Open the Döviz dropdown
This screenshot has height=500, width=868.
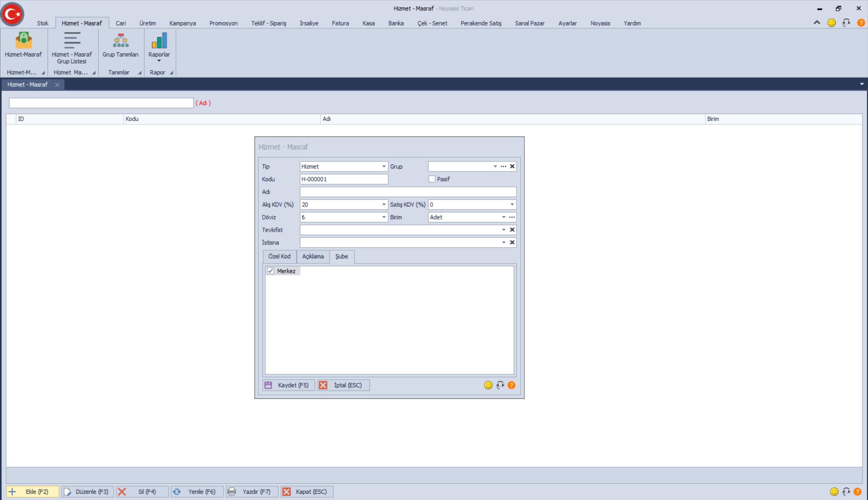click(x=383, y=217)
